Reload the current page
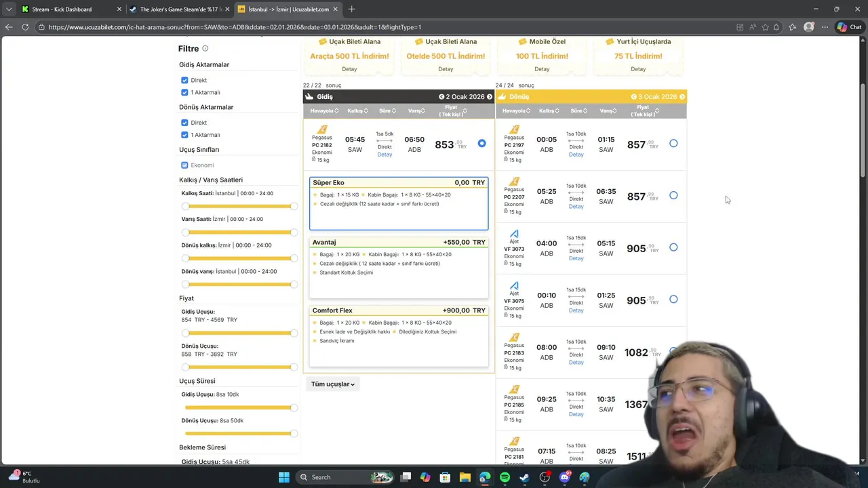The image size is (868, 488). click(25, 27)
